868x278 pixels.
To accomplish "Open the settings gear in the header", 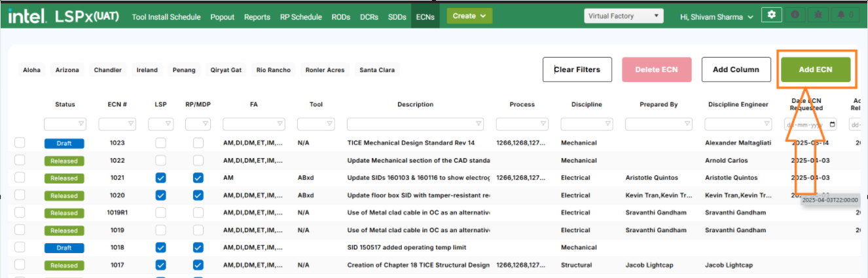I will (x=772, y=14).
